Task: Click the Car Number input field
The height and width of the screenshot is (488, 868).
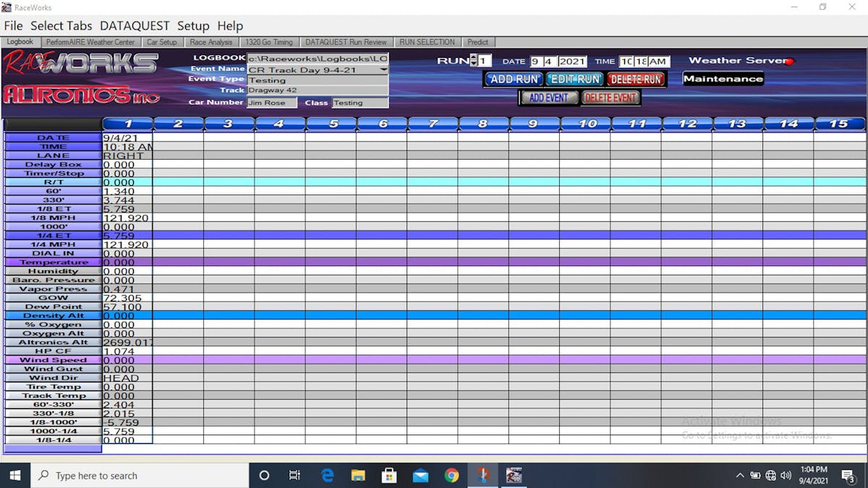Action: 272,103
